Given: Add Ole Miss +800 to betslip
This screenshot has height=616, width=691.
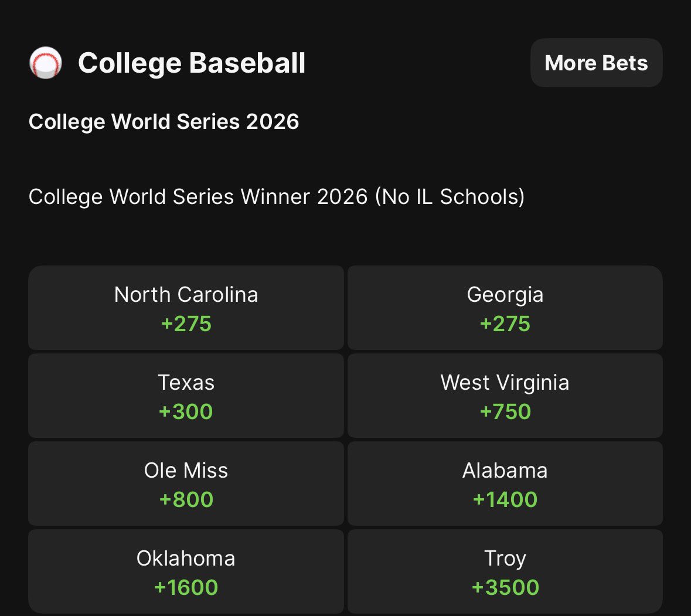Looking at the screenshot, I should tap(186, 484).
